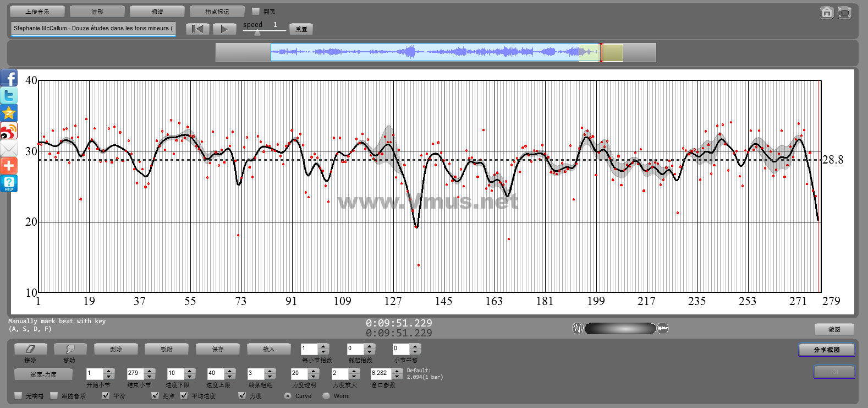Viewport: 868px width, 408px height.
Task: Open the Facebook share icon
Action: click(9, 78)
